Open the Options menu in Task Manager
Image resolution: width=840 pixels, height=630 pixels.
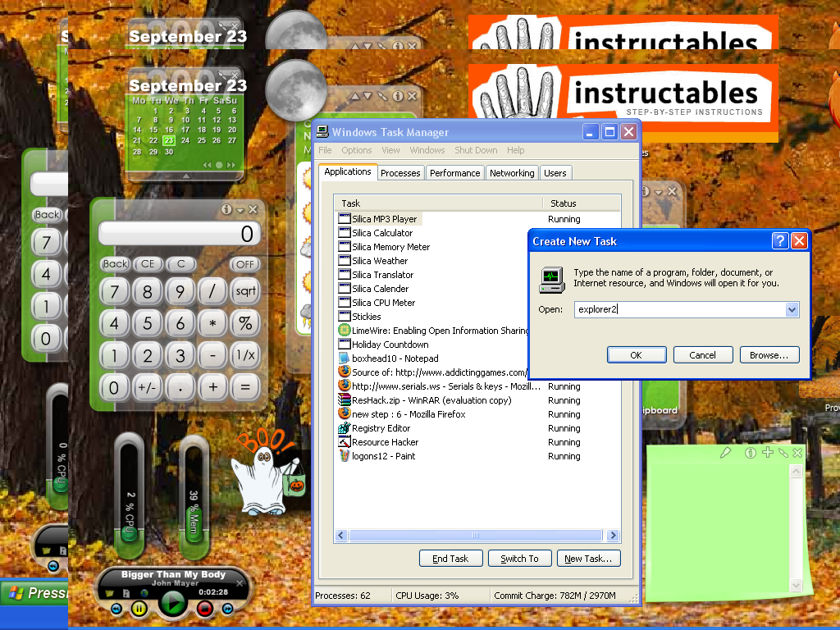coord(356,150)
